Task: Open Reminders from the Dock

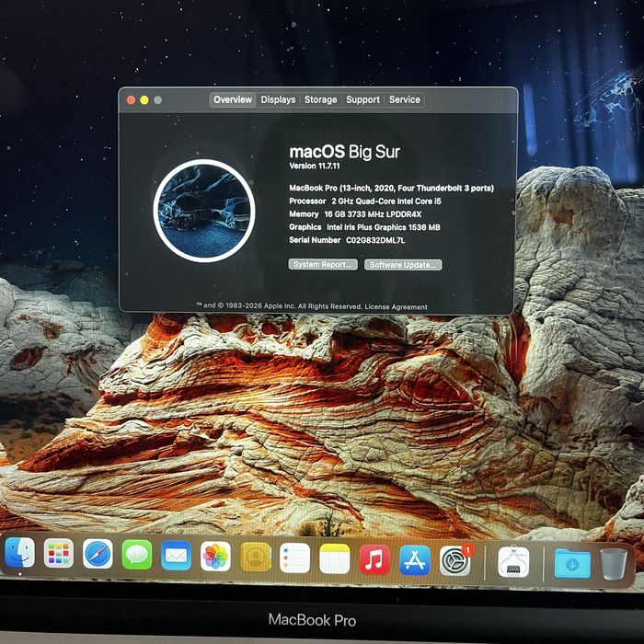Action: tap(294, 558)
